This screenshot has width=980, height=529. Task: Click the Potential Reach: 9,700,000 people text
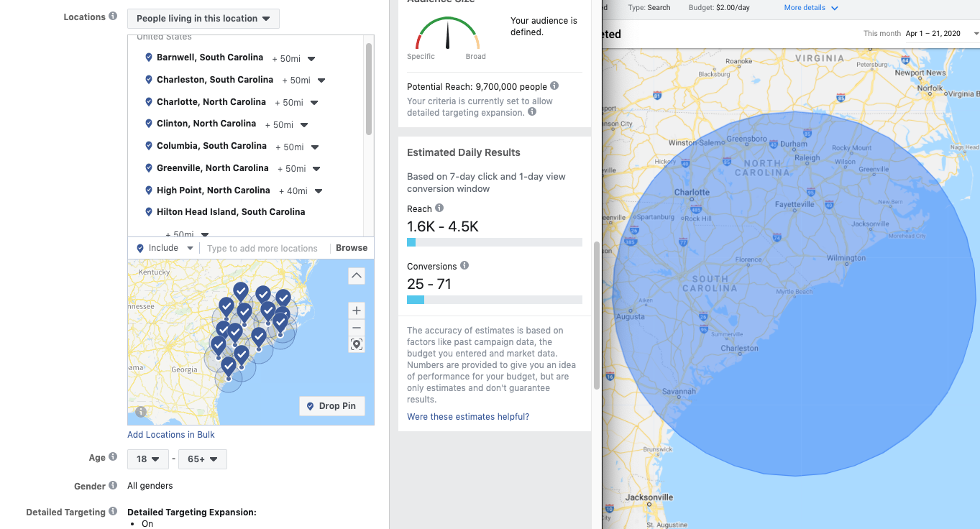[x=477, y=86]
